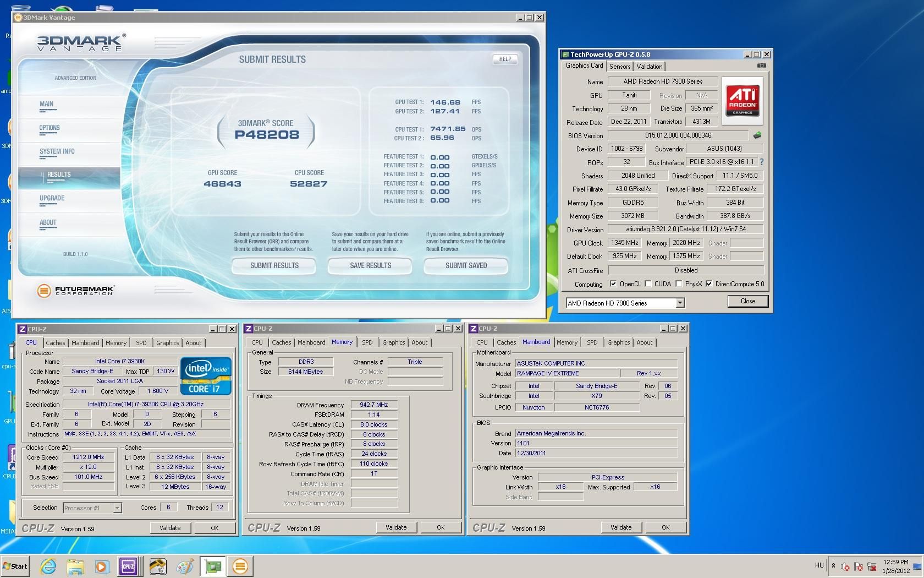Click the SUBMIT SAVED button
The width and height of the screenshot is (924, 578).
[466, 265]
